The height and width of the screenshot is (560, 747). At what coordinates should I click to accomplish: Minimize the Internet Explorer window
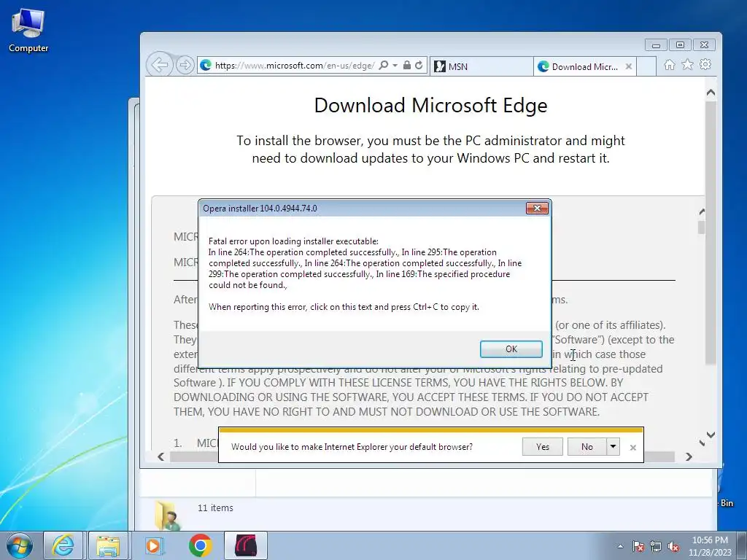(656, 44)
